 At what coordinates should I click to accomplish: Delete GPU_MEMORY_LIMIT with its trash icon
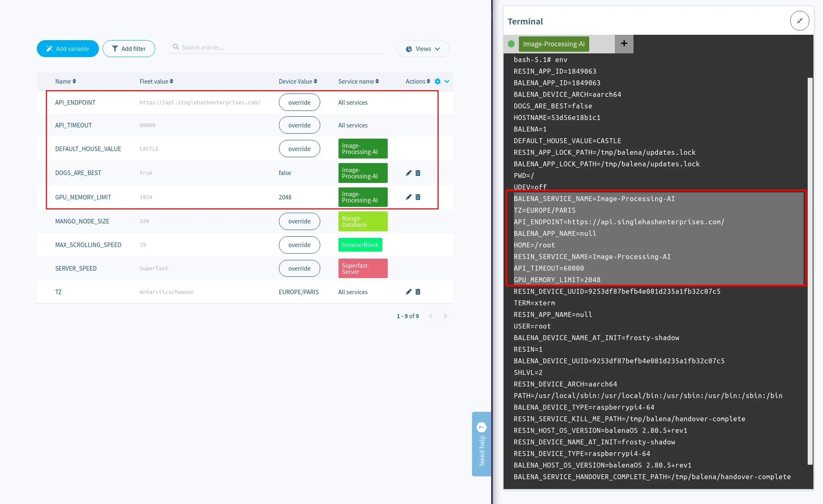pyautogui.click(x=418, y=197)
